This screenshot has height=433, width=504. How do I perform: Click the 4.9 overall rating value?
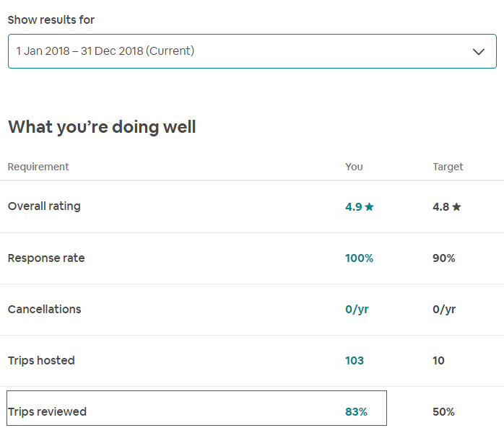(x=353, y=207)
